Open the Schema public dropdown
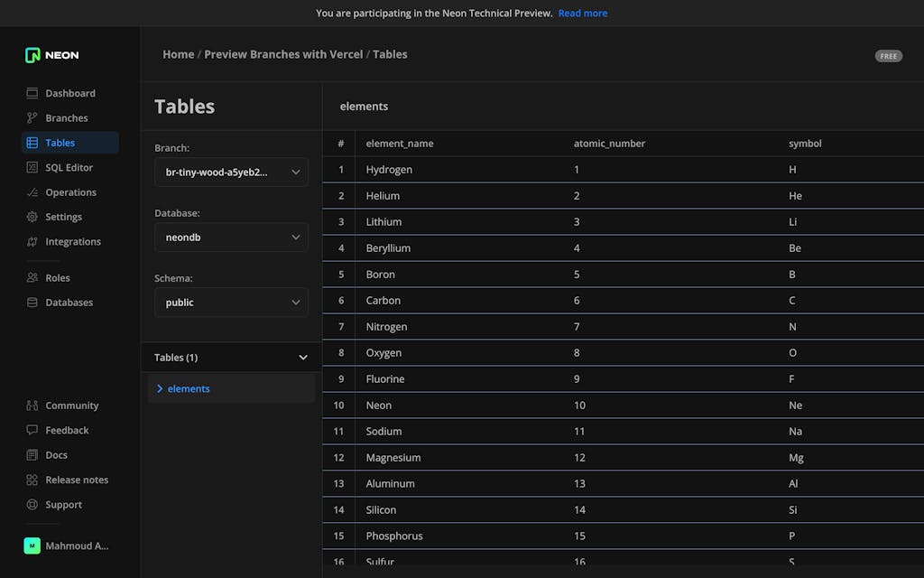Viewport: 924px width, 578px height. [231, 303]
